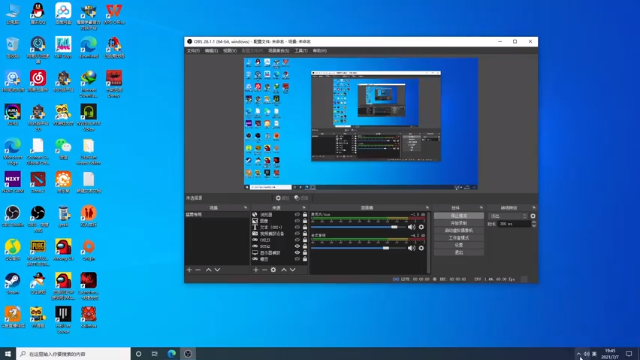
Task: Open QQ penguin desktop shortcut
Action: pos(38,14)
